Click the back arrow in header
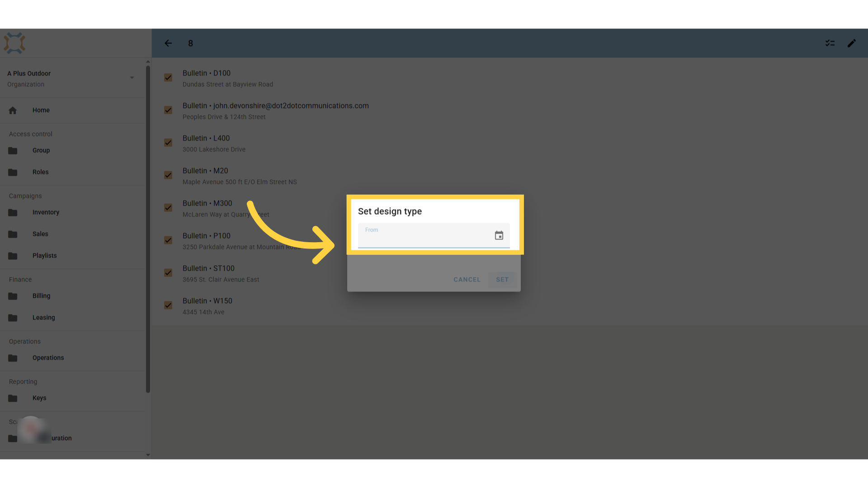The width and height of the screenshot is (868, 488). point(168,43)
